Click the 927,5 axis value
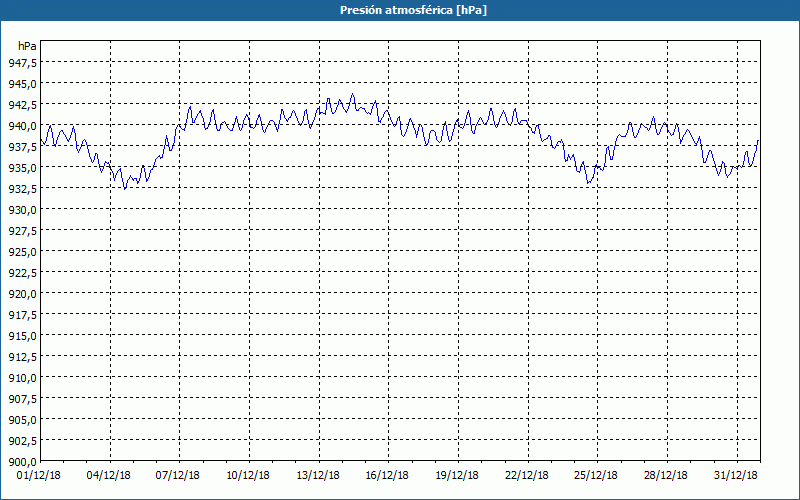 tap(22, 231)
